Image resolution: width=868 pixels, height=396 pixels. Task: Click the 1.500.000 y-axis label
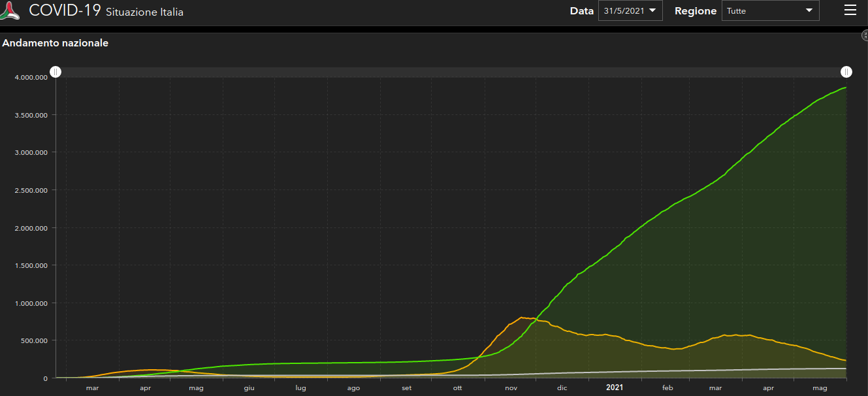tap(31, 265)
